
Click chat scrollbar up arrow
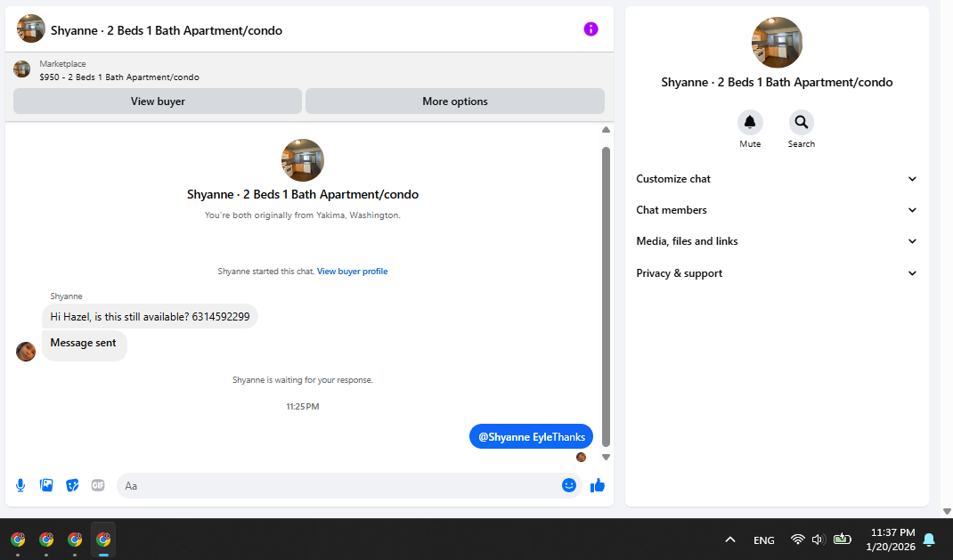606,130
